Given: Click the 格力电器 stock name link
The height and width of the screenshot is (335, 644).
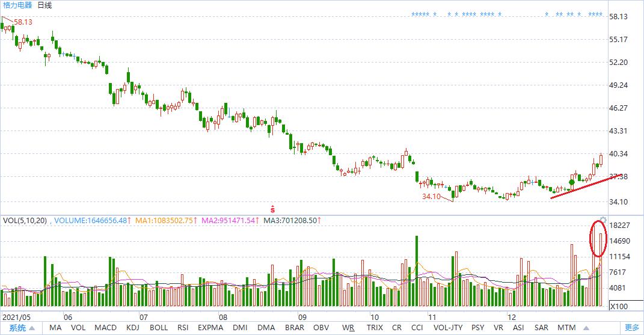Looking at the screenshot, I should (17, 5).
